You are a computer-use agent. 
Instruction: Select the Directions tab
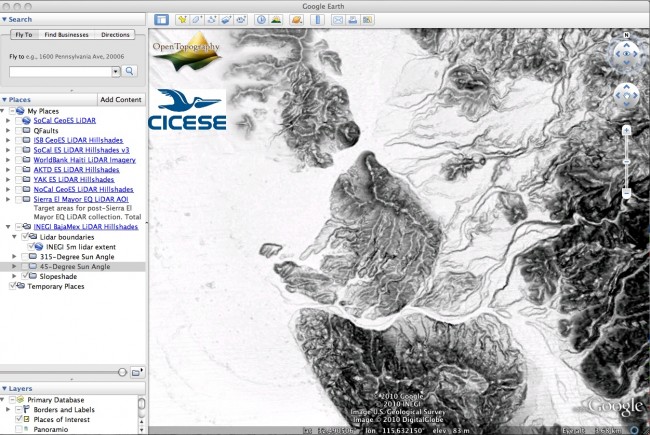coord(115,35)
